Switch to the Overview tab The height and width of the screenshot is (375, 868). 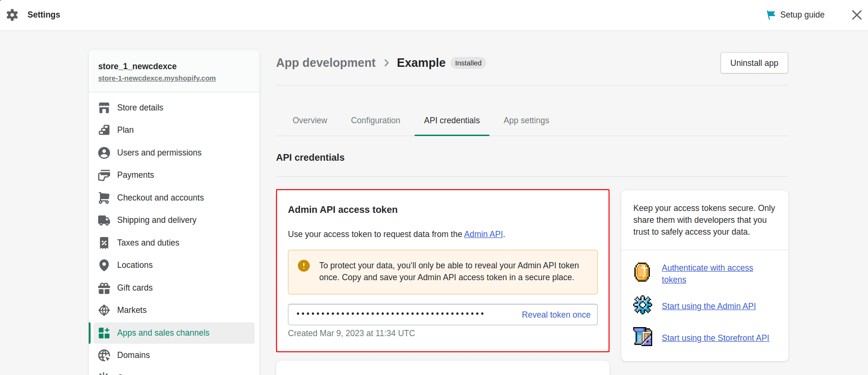[310, 120]
